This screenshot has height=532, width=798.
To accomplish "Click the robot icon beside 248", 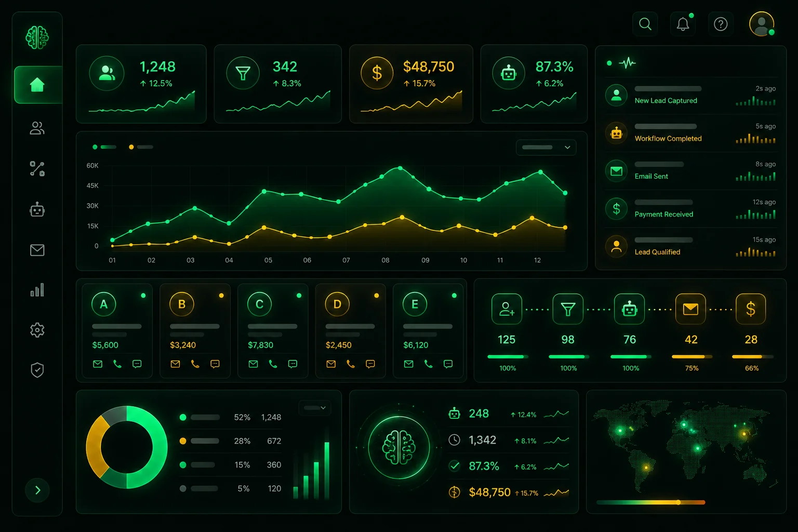I will (x=455, y=414).
